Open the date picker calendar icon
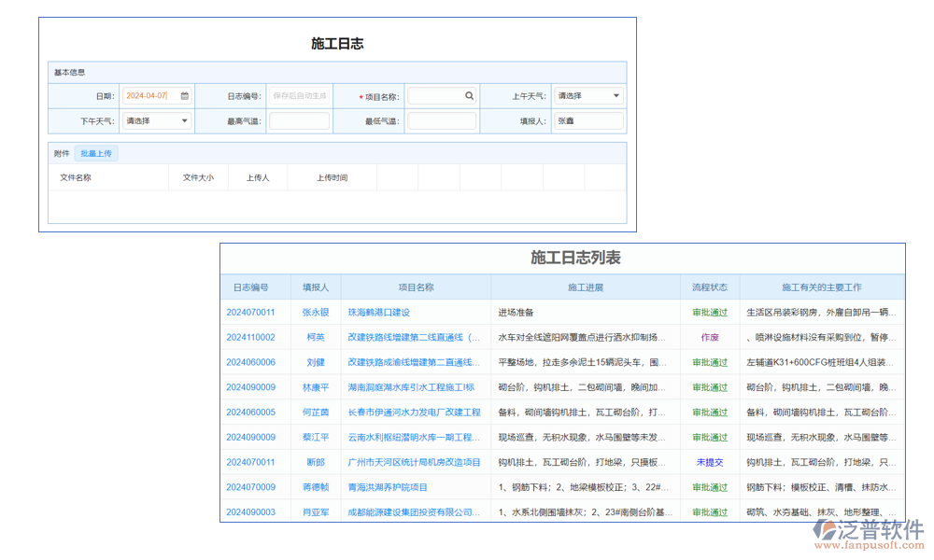Image resolution: width=934 pixels, height=560 pixels. (183, 95)
